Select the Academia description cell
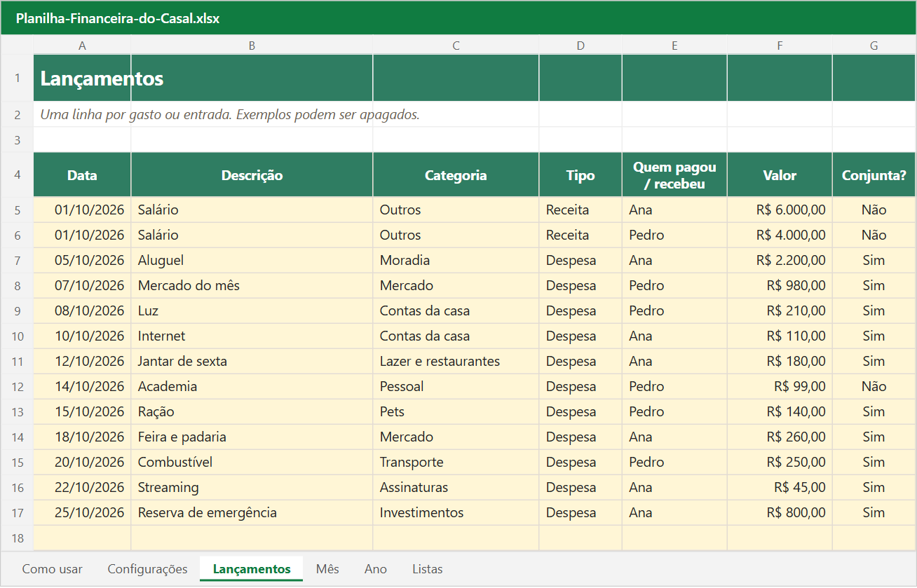Viewport: 917px width, 588px height. (x=252, y=387)
